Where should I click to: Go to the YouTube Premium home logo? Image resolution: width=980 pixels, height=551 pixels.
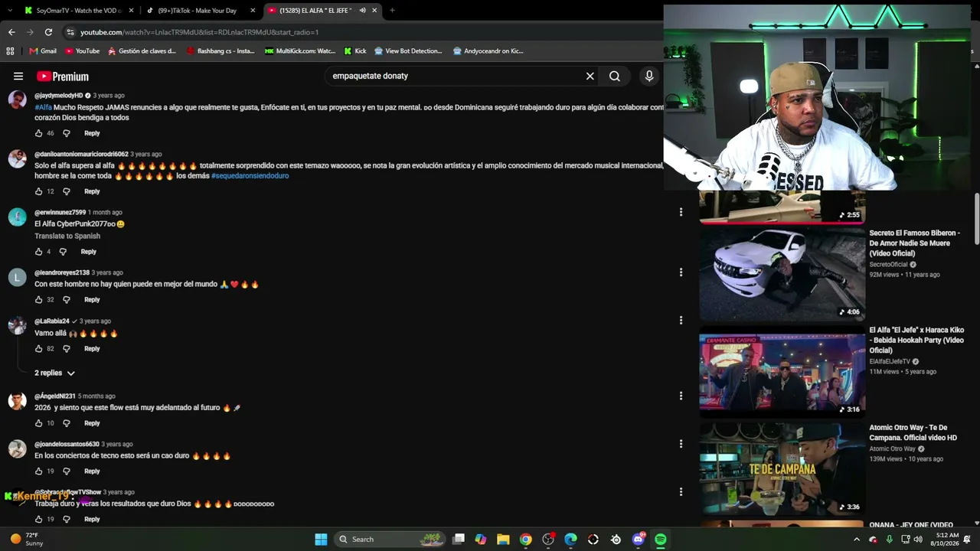63,77
